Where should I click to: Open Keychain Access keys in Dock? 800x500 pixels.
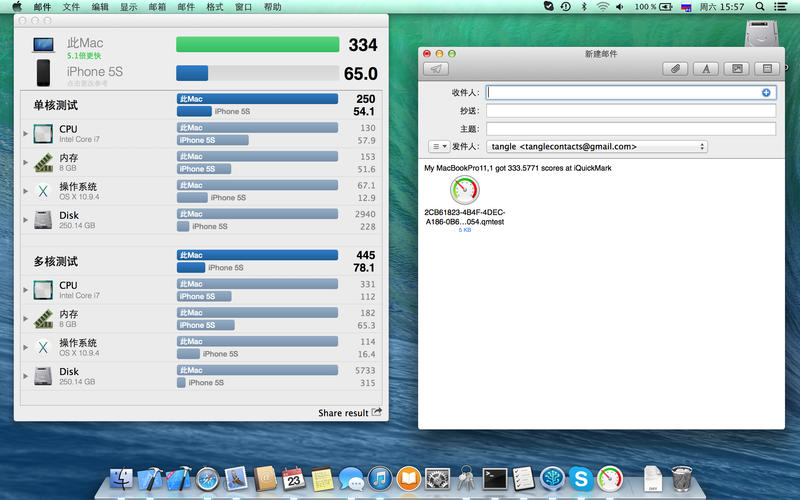[466, 478]
